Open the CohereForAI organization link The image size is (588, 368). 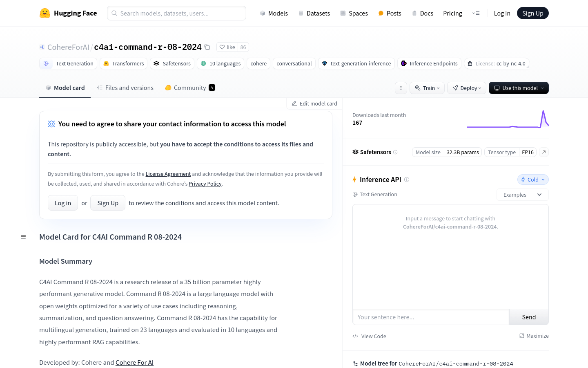point(68,47)
